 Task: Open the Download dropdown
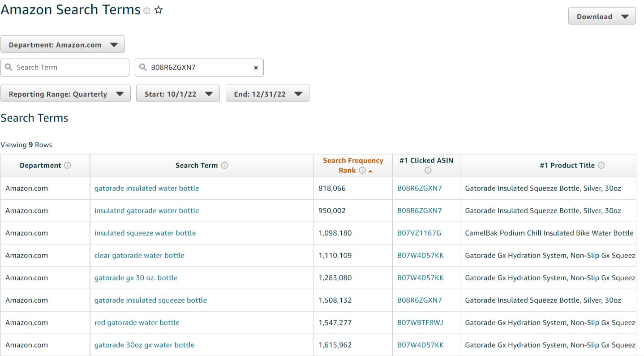[x=602, y=16]
